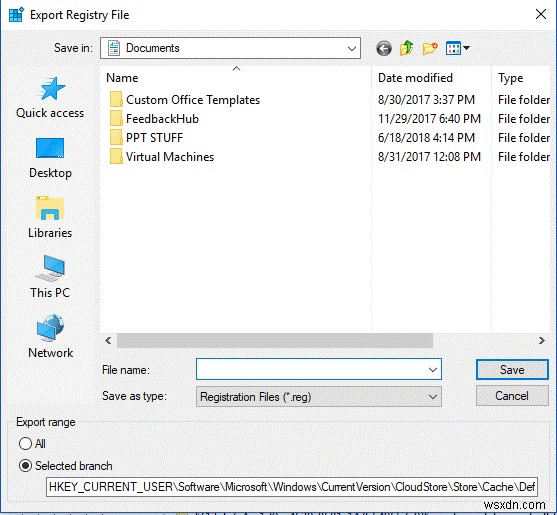Click the Cancel button

tap(512, 396)
